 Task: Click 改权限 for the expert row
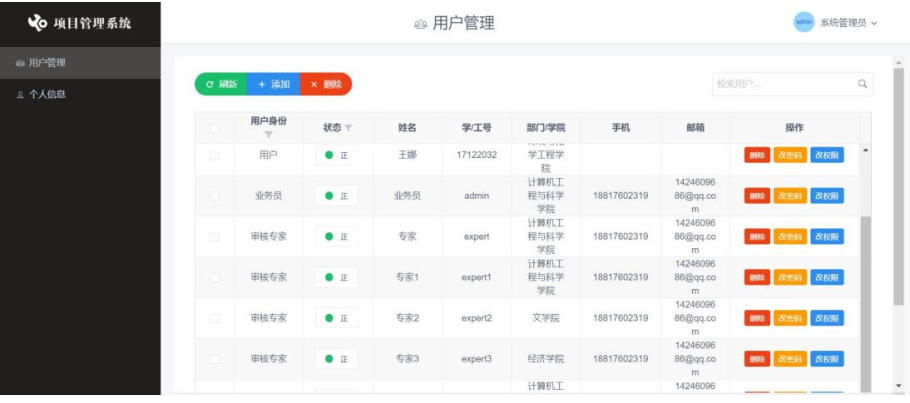tap(827, 236)
